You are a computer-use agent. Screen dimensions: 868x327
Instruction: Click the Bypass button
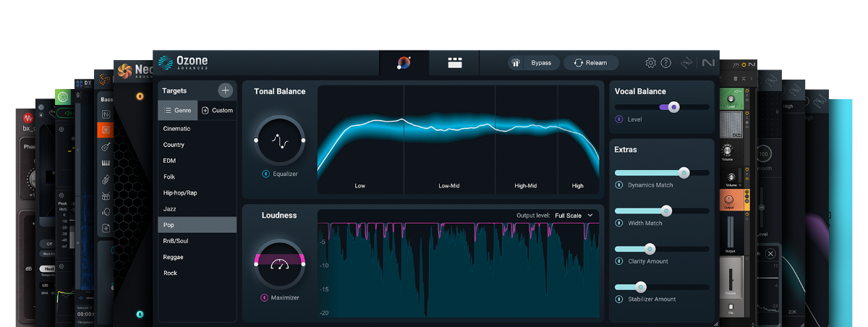pos(533,63)
